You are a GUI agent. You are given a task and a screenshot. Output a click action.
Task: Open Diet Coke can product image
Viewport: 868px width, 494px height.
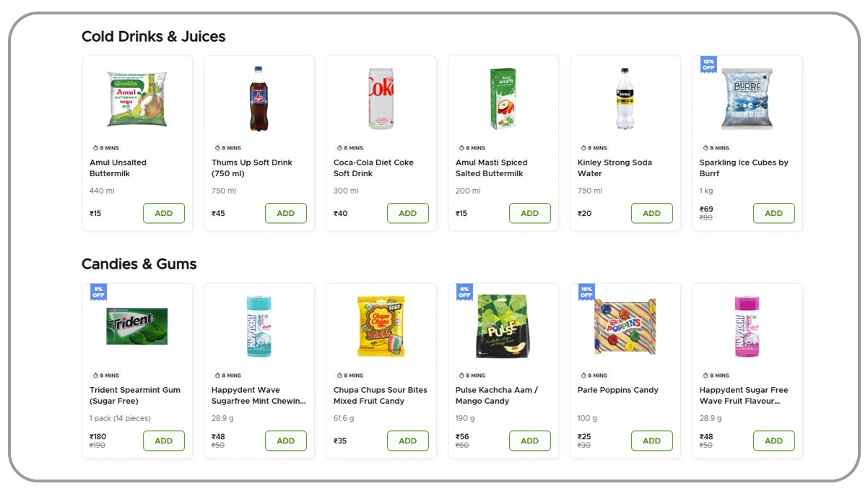[x=381, y=100]
